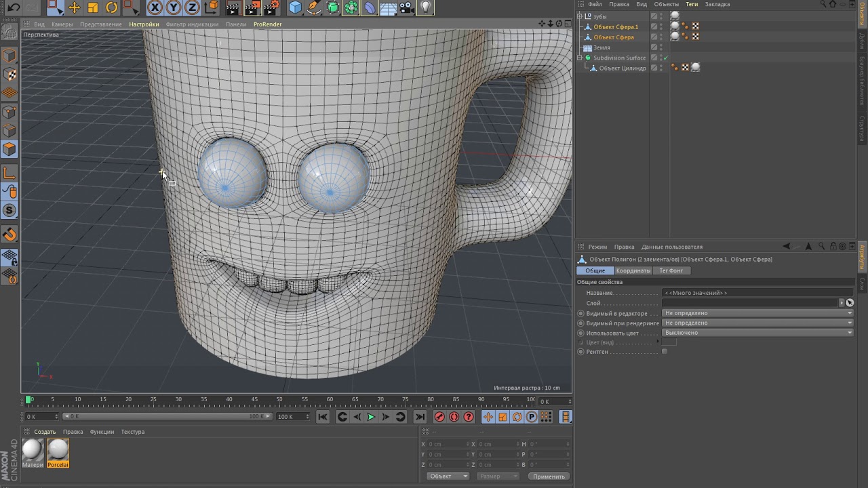Viewport: 868px width, 488px height.
Task: Toggle Z axis lock
Action: (193, 7)
